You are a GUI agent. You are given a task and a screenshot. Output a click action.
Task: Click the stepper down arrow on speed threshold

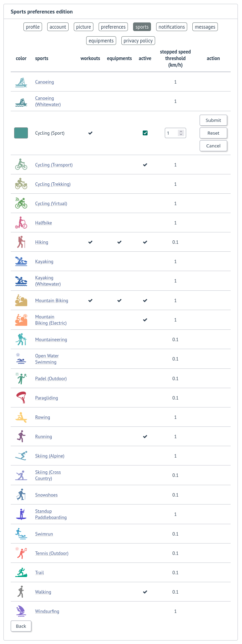pos(181,134)
